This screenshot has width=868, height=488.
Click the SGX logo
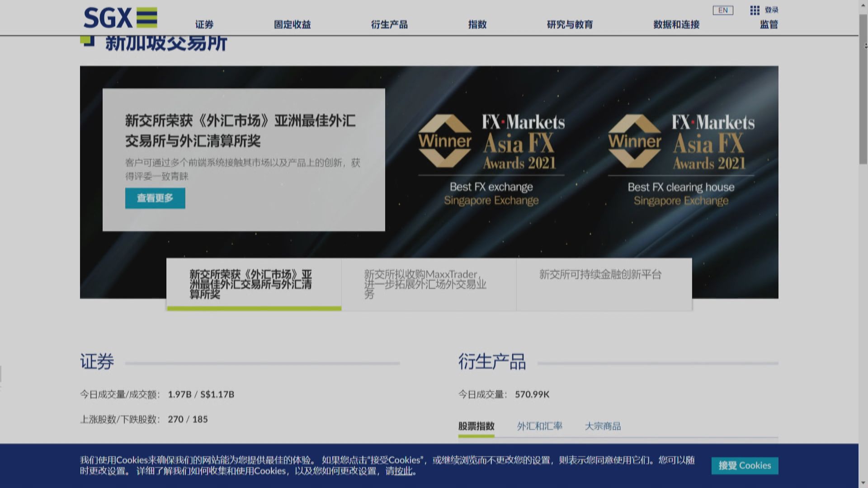pyautogui.click(x=120, y=18)
